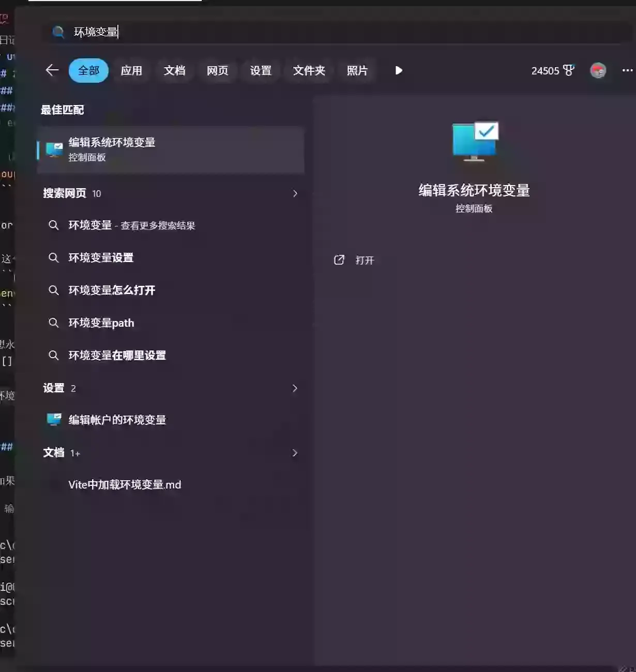
Task: Click the rewards points trophy icon
Action: (x=569, y=71)
